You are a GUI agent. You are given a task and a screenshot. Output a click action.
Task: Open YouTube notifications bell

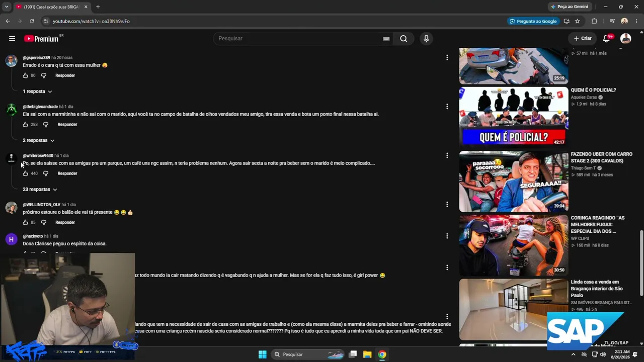tap(607, 39)
